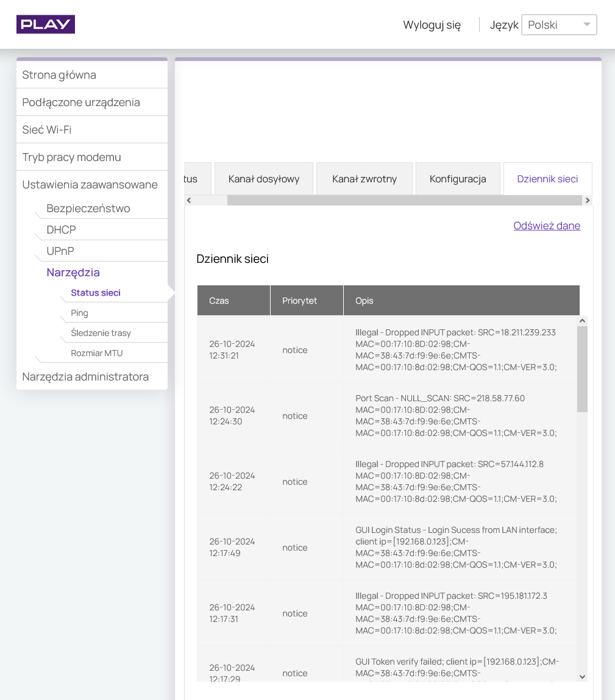The image size is (615, 700).
Task: Click the PLAY logo
Action: [46, 24]
